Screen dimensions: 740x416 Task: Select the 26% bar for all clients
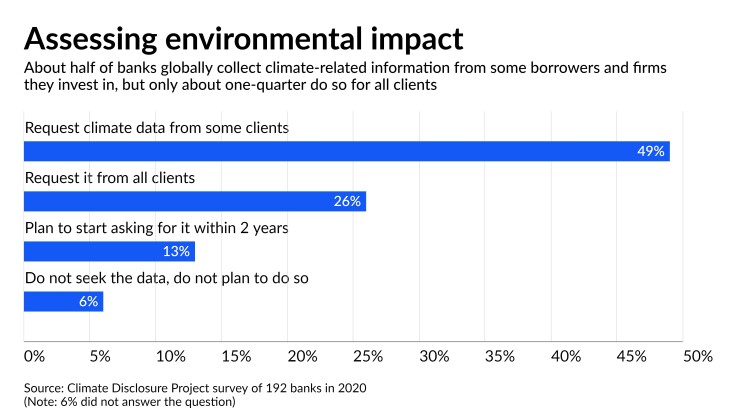tap(194, 201)
